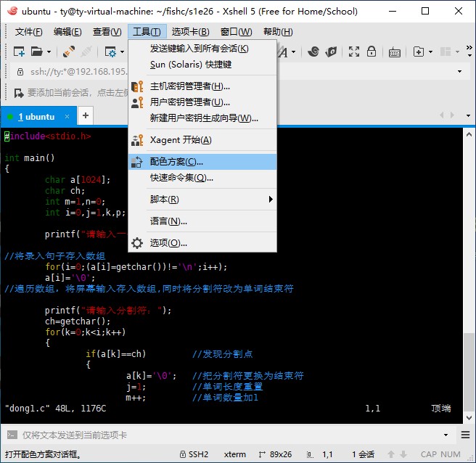Click the Open Session folder icon
476x463 pixels.
coord(37,52)
